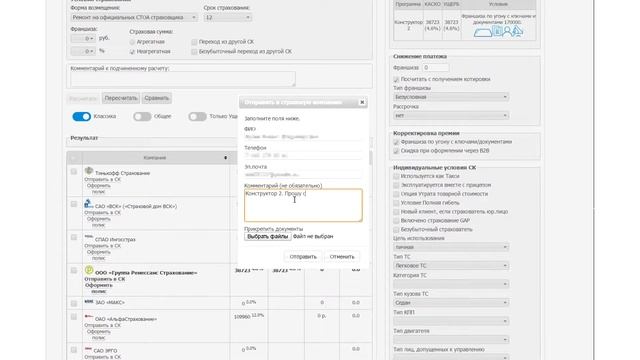Click Отправить in the dialog
This screenshot has height=360, width=640.
coord(303,257)
